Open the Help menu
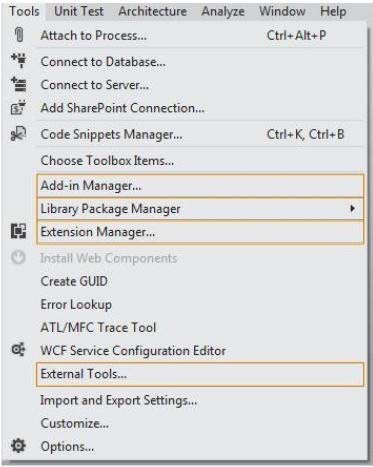Image resolution: width=373 pixels, height=467 pixels. coord(333,12)
